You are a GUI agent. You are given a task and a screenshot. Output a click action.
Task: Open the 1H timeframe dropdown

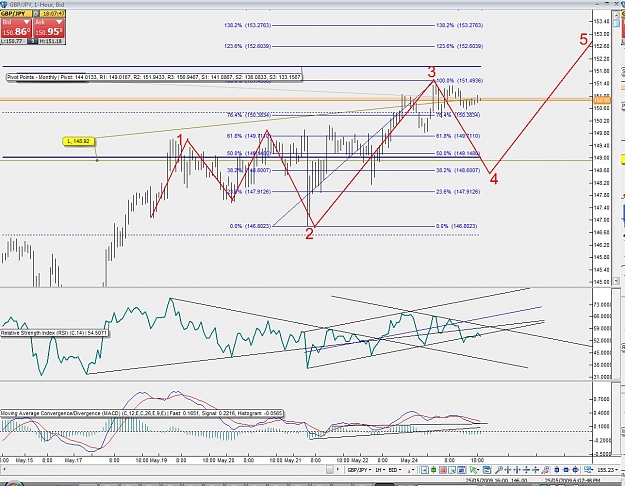(380, 470)
